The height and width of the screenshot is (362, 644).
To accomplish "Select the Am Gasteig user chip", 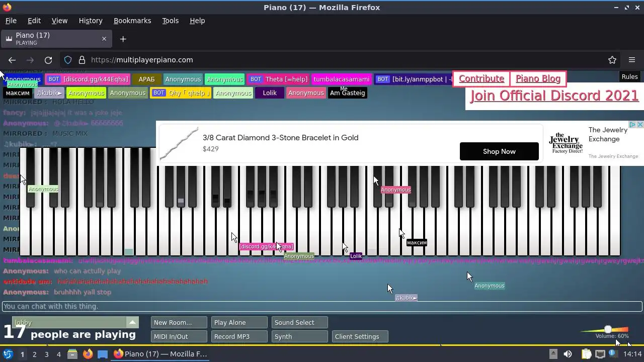I will tap(347, 93).
